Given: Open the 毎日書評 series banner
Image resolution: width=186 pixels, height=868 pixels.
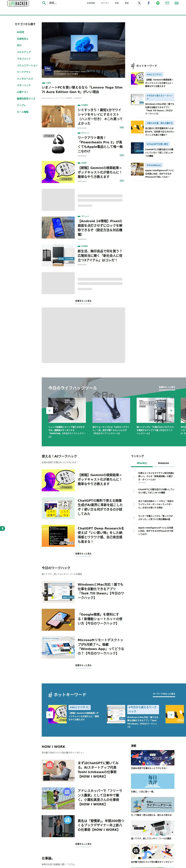Looking at the screenshot, I should (x=153, y=781).
